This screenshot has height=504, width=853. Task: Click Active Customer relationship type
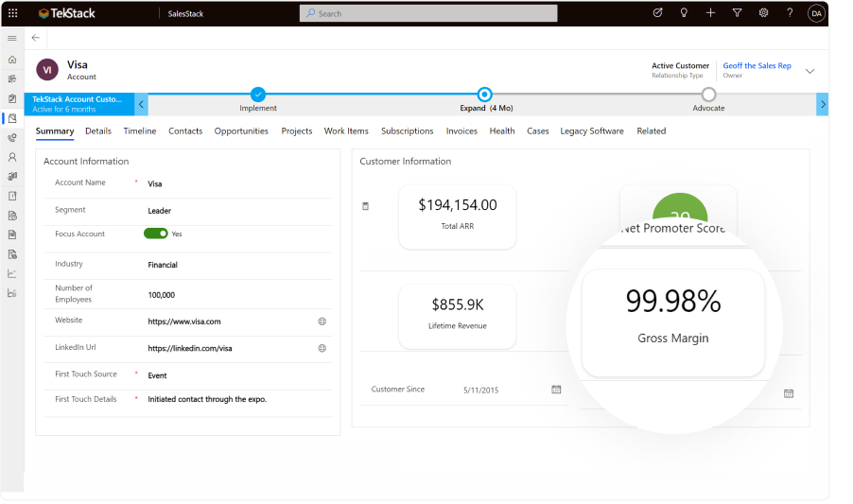tap(680, 66)
